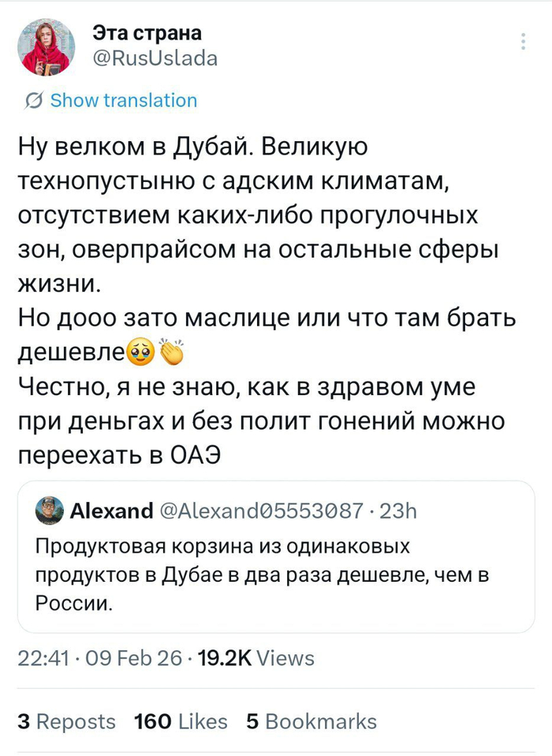Open the three-dot more options menu
Image resolution: width=552 pixels, height=756 pixels.
[x=524, y=41]
